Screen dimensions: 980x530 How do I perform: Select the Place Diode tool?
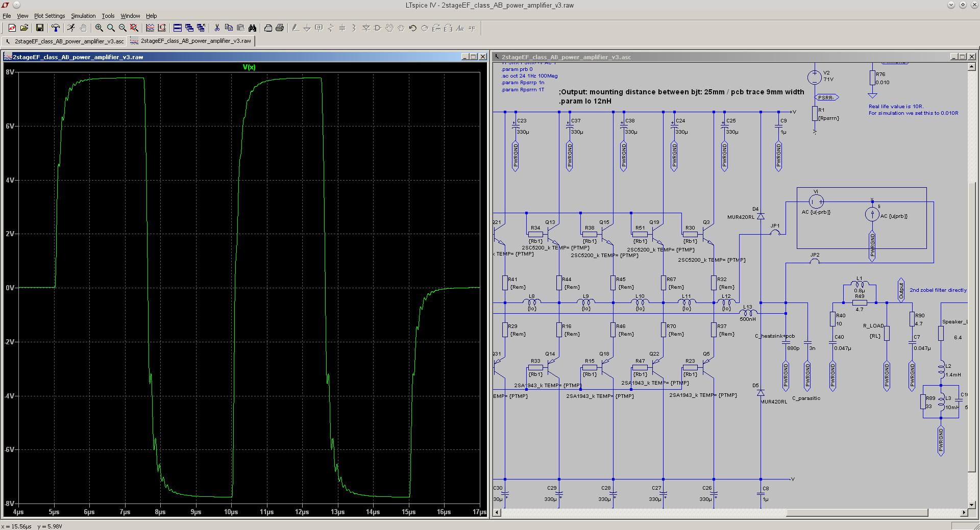tap(366, 28)
